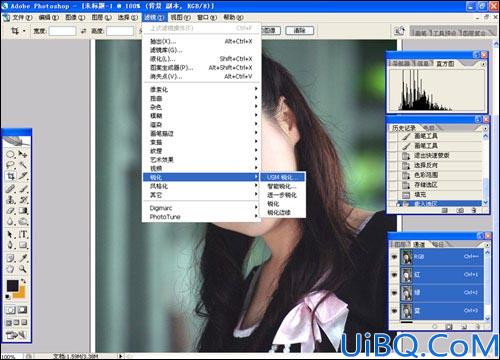Image resolution: width=500 pixels, height=360 pixels.
Task: Select the Dodge tool
Action: coord(23,222)
